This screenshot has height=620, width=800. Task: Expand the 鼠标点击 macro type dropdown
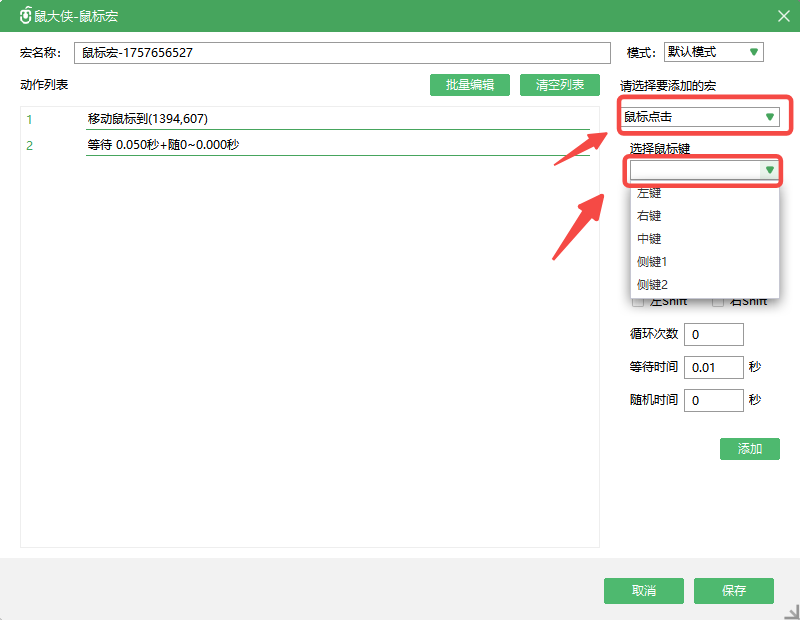coord(699,117)
